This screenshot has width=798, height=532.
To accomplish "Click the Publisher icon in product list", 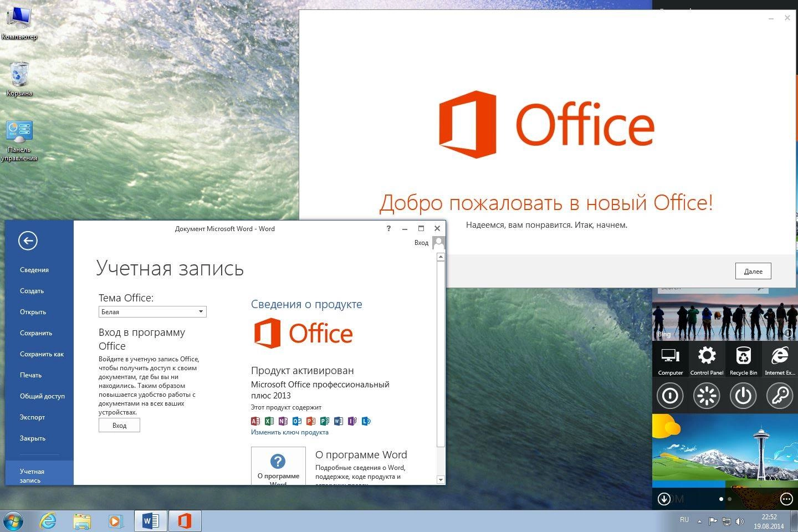I will click(325, 421).
